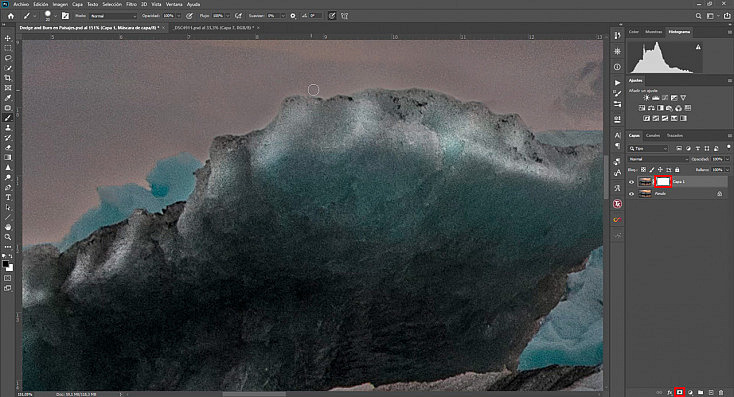Select the Lasso tool
734x397 pixels.
[7, 58]
